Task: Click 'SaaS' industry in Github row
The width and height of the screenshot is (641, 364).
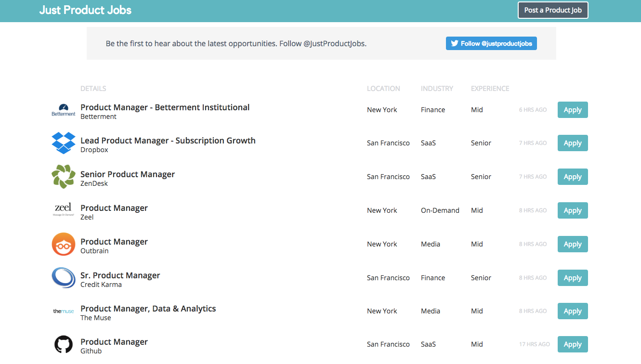Action: [x=428, y=344]
